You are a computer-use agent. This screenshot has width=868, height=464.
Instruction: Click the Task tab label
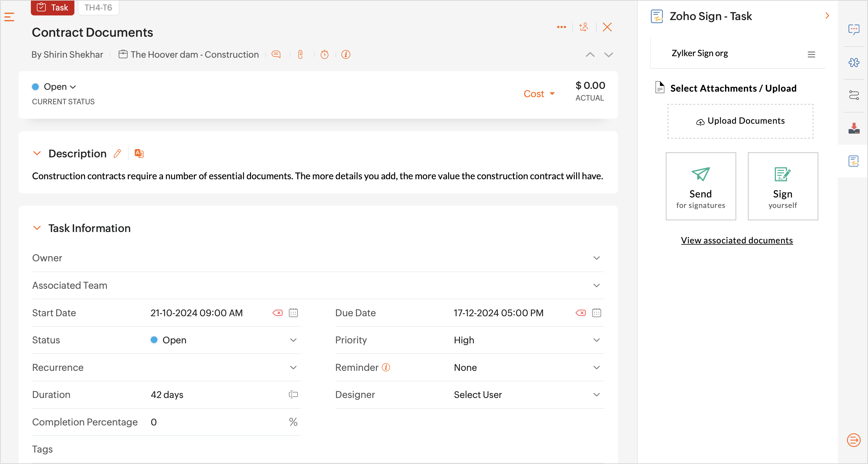coord(52,7)
